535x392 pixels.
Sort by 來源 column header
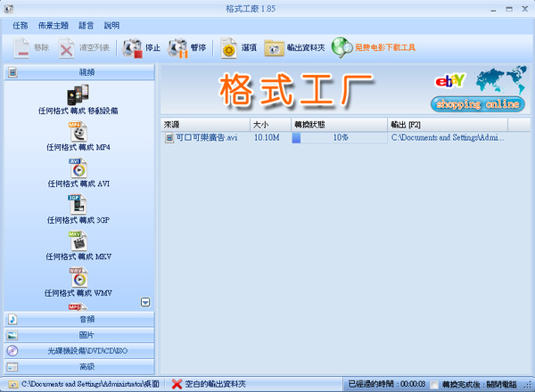tap(205, 125)
